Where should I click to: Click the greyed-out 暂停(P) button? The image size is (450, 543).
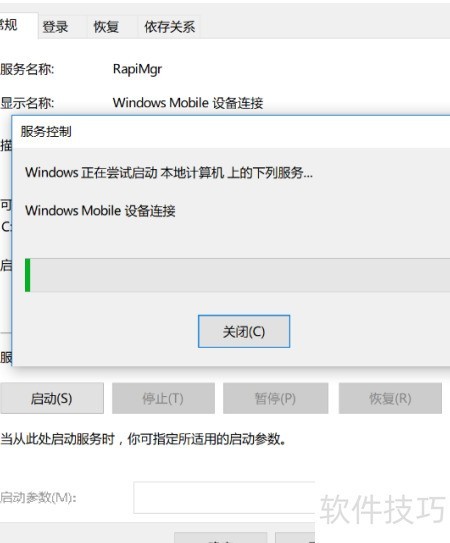click(275, 398)
